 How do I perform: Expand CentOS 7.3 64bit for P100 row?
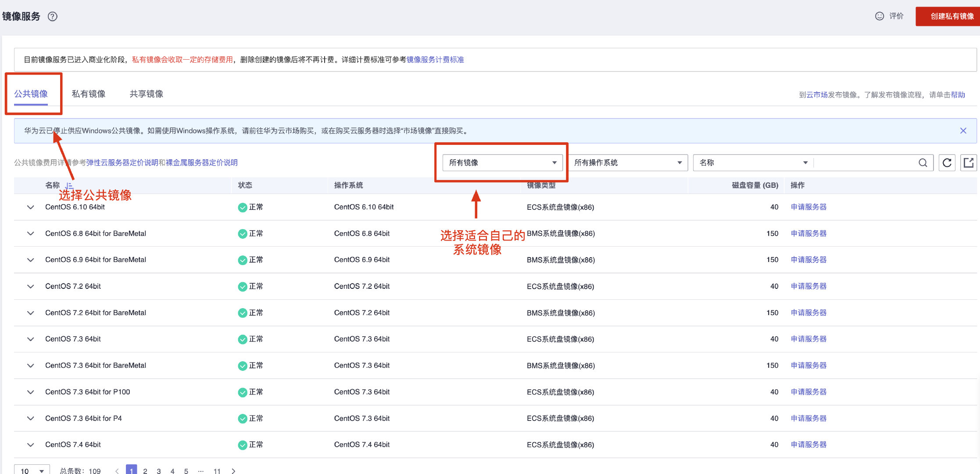[x=30, y=392]
